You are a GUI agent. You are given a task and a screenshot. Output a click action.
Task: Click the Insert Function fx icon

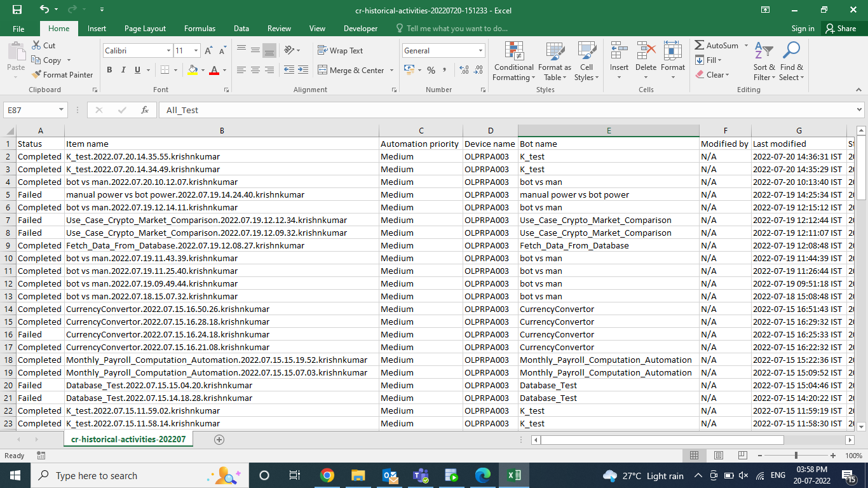145,110
